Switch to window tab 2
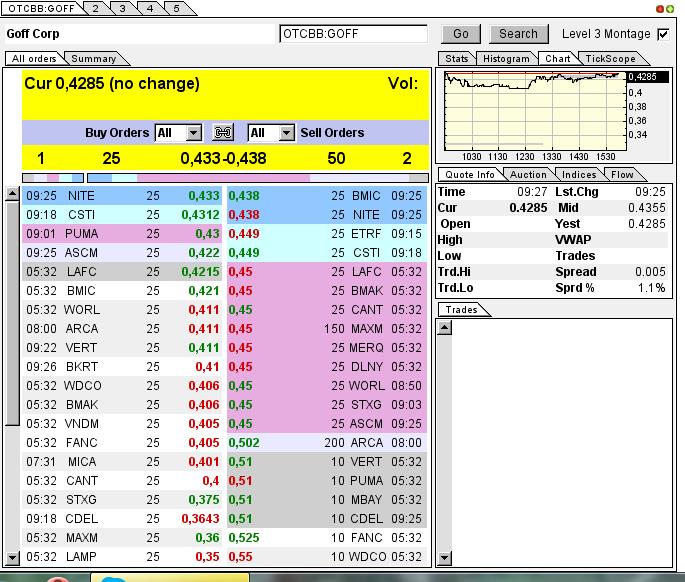Image resolution: width=685 pixels, height=582 pixels. 96,8
